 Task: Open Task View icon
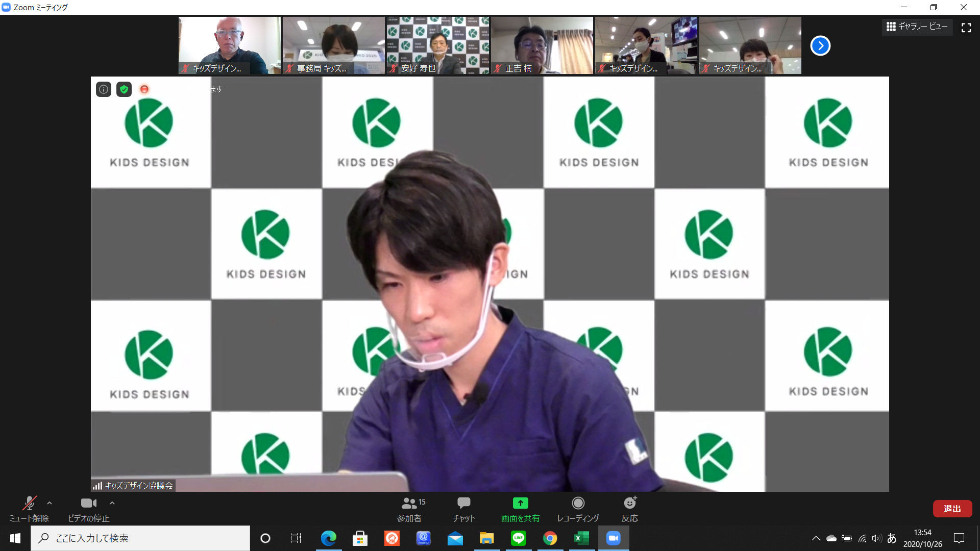click(296, 538)
